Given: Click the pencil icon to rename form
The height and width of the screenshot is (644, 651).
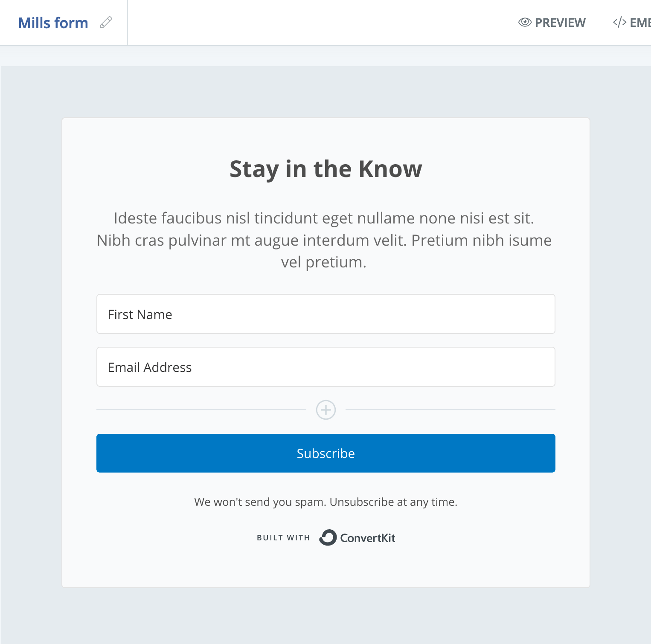Looking at the screenshot, I should click(106, 22).
